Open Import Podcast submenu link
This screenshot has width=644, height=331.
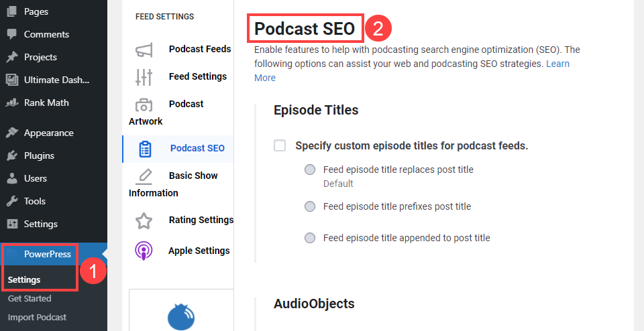tap(37, 318)
